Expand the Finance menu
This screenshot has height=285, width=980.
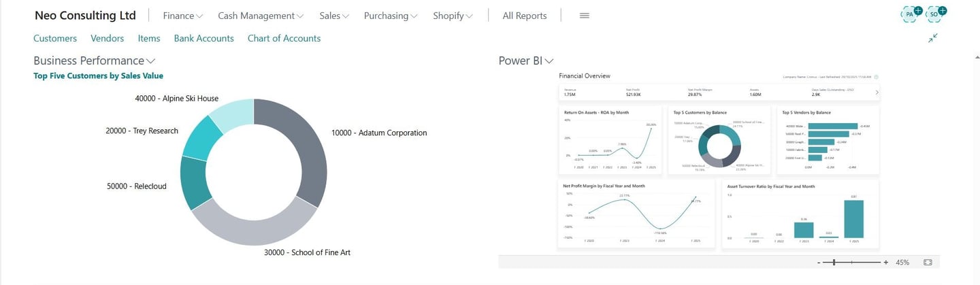click(x=183, y=16)
